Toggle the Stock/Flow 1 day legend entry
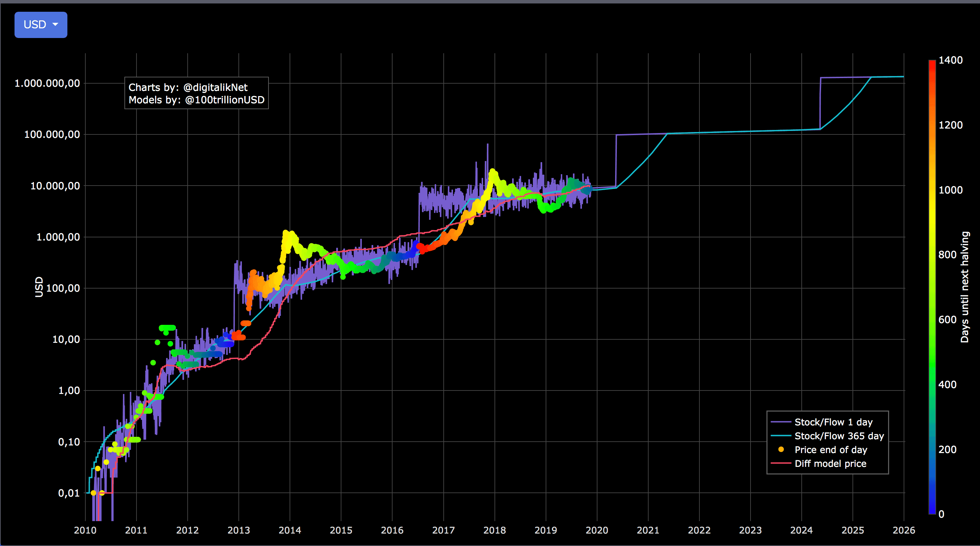This screenshot has height=546, width=980. coord(822,422)
